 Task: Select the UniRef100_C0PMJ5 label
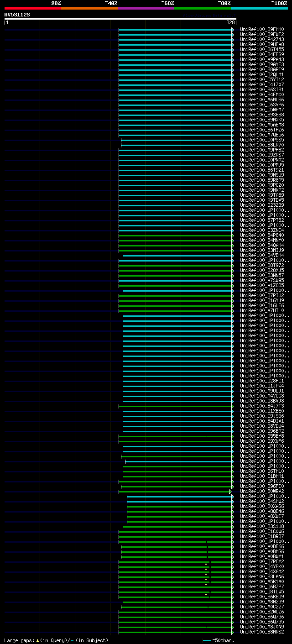(262, 165)
